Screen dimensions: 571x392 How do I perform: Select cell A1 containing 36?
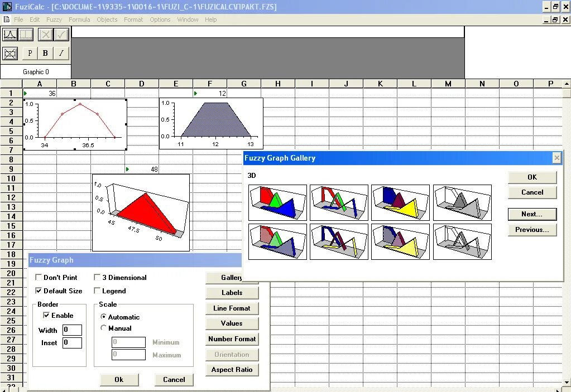tap(40, 94)
